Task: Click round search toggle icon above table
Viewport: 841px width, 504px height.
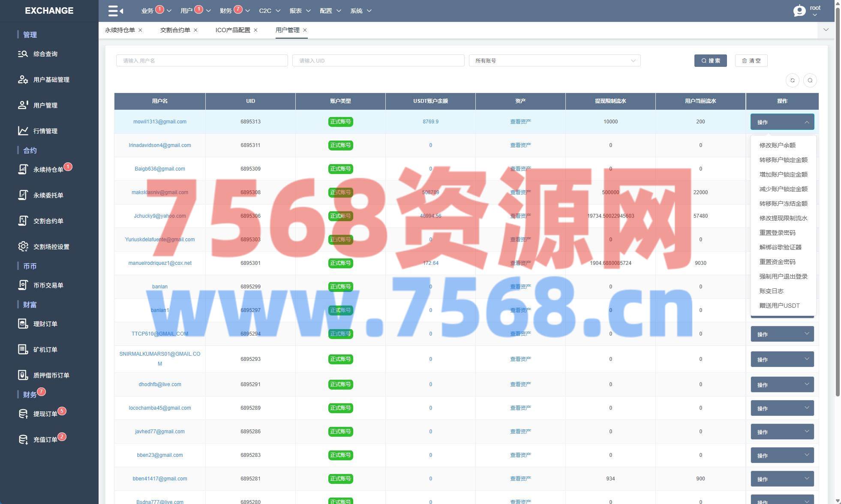Action: [810, 80]
